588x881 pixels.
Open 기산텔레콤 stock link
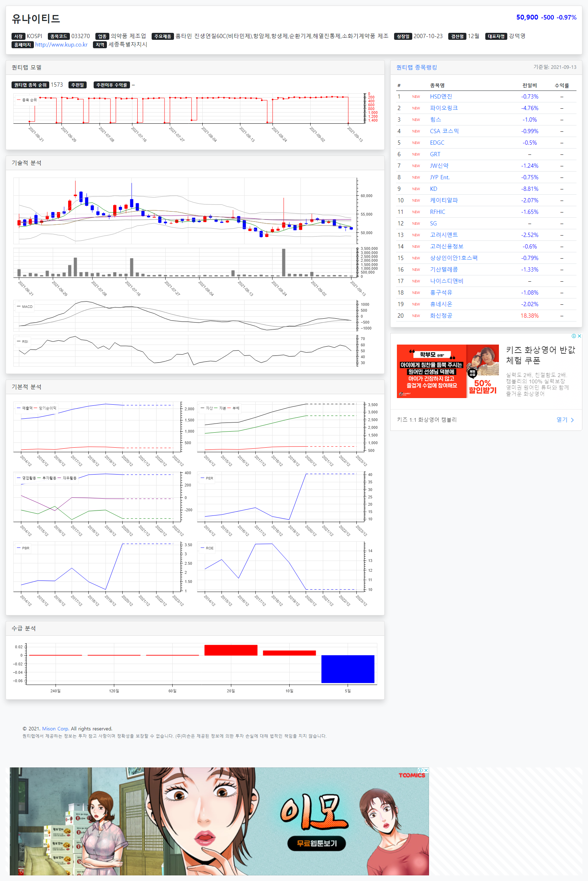[444, 270]
